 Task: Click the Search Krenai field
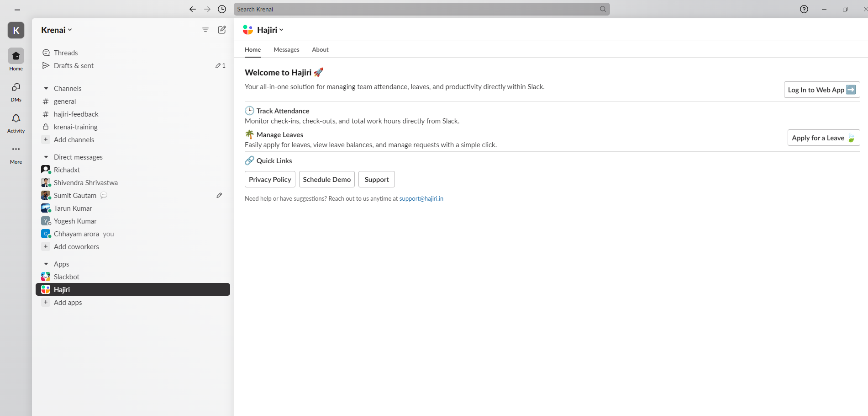click(x=421, y=9)
